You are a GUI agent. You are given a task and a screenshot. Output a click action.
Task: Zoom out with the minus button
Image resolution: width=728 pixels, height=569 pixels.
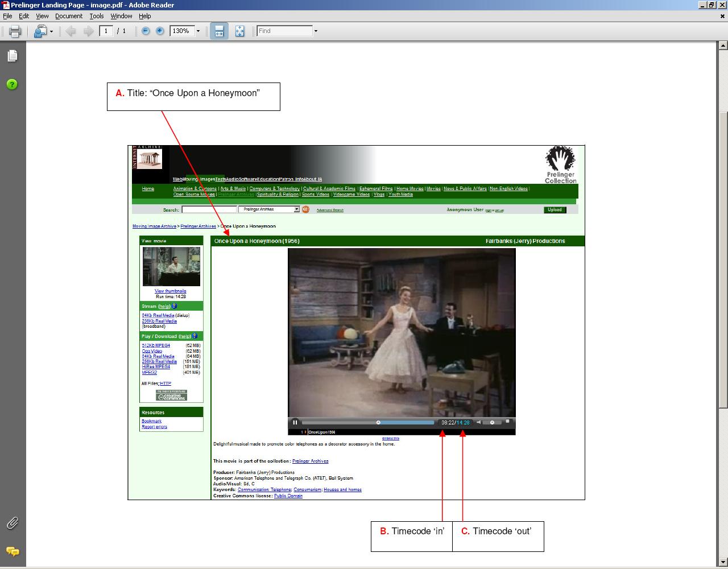click(146, 31)
